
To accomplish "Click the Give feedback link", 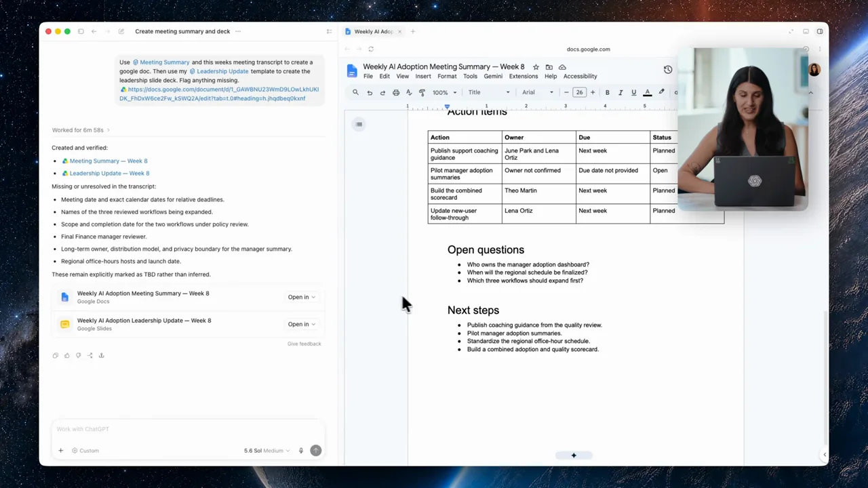I will click(304, 344).
